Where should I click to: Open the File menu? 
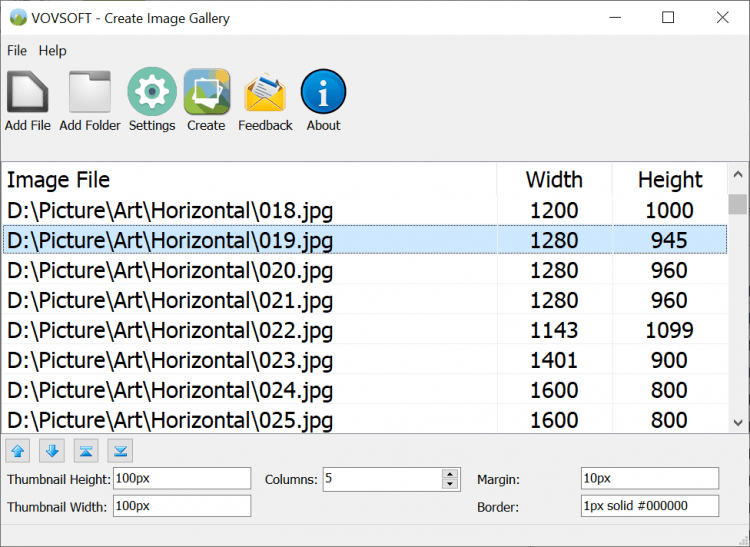pyautogui.click(x=17, y=51)
